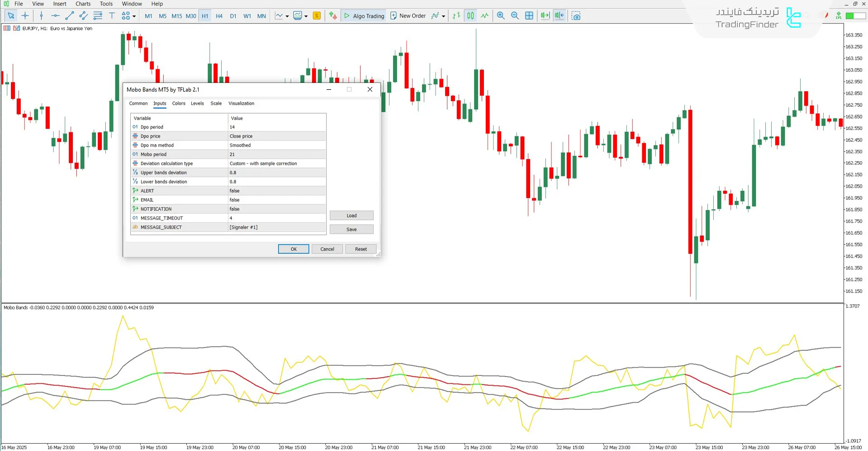Zoom out of the chart
Image resolution: width=868 pixels, height=451 pixels.
[x=515, y=16]
